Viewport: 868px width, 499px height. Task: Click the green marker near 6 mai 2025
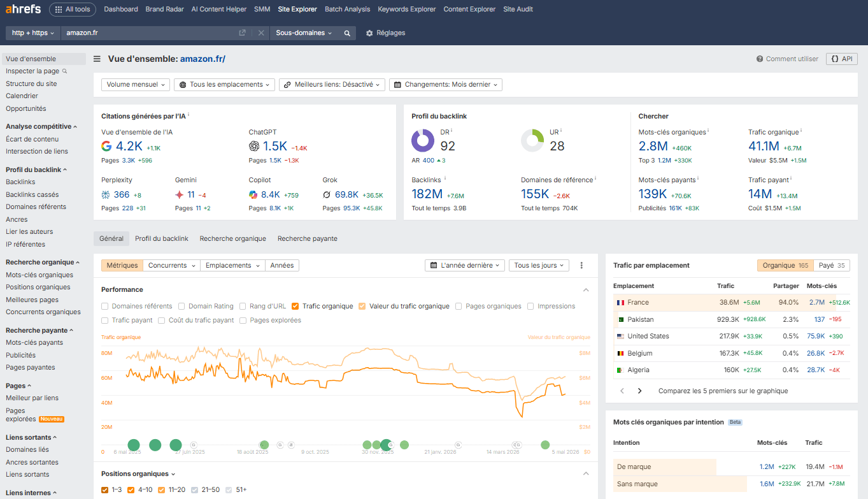click(134, 445)
